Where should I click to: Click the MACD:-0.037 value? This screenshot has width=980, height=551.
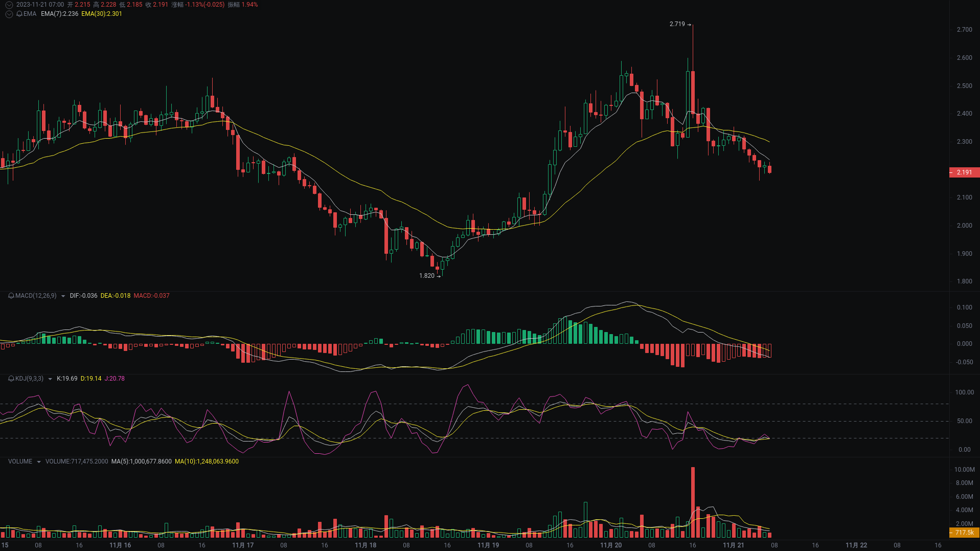[151, 296]
